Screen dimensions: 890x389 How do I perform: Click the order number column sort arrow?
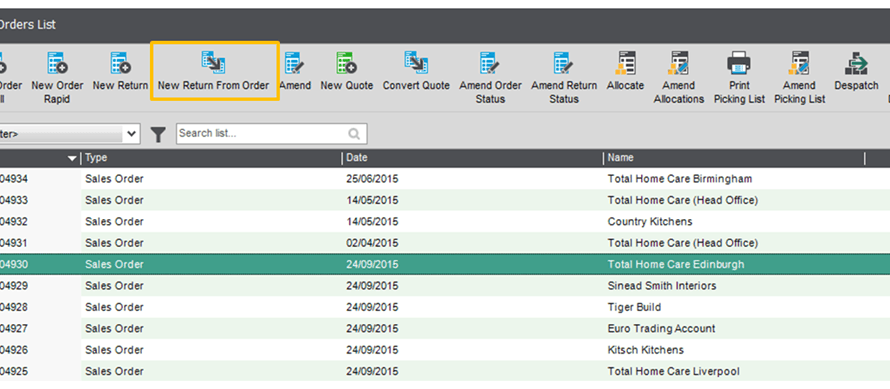point(72,158)
